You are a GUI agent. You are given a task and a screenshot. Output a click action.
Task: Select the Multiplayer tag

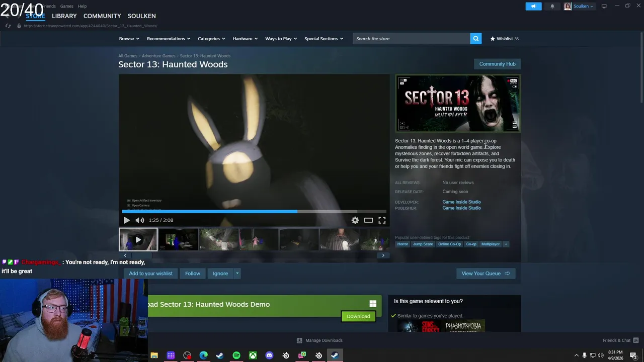pos(491,244)
